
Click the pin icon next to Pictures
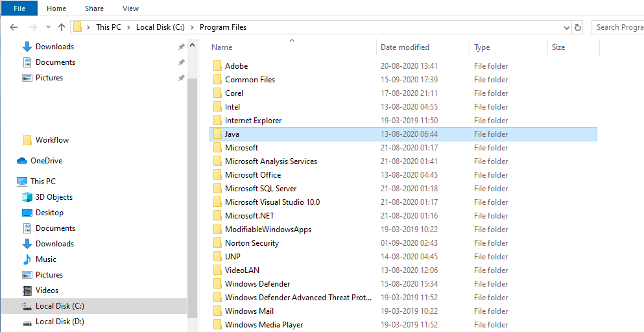[x=181, y=78]
